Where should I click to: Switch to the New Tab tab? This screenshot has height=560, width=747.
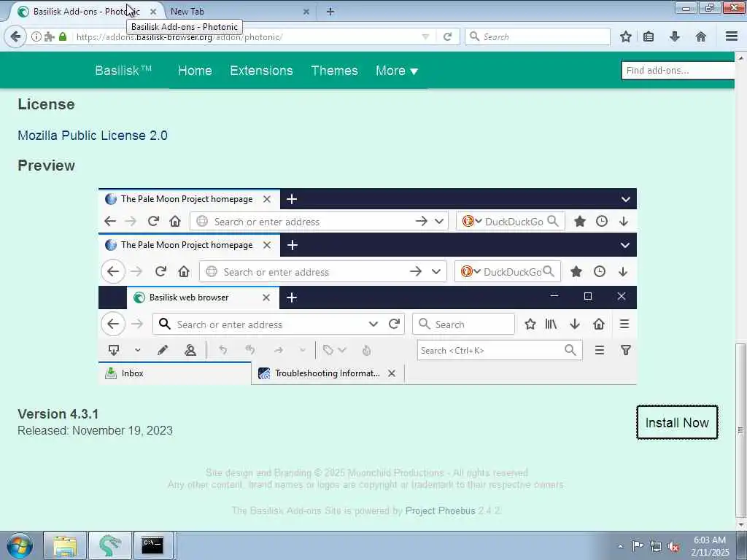pyautogui.click(x=239, y=12)
